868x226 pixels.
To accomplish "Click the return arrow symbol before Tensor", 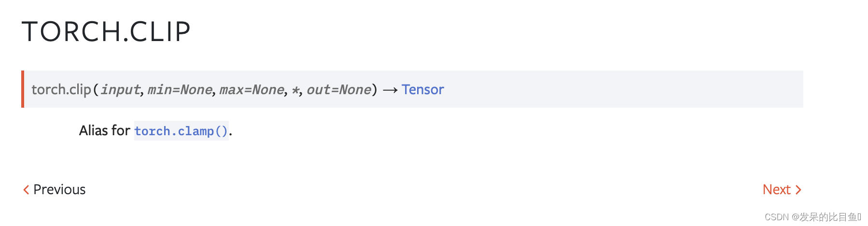I will point(390,90).
